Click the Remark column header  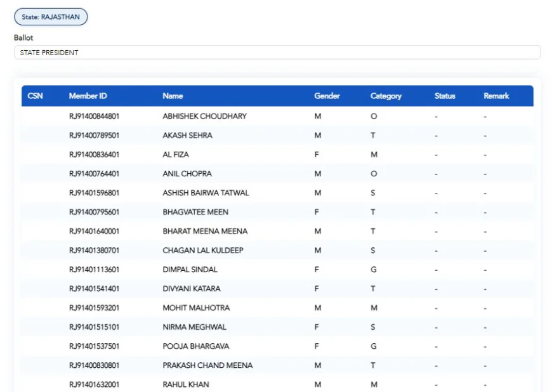point(496,96)
